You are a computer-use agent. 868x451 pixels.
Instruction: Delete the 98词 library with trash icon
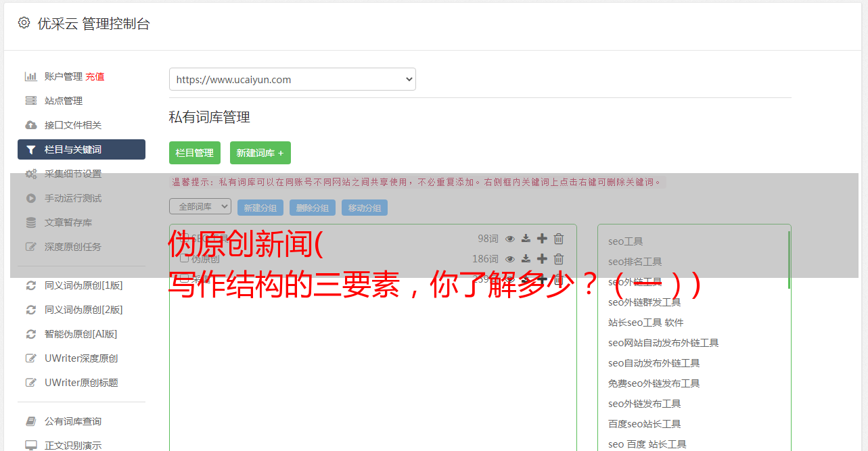pos(559,239)
